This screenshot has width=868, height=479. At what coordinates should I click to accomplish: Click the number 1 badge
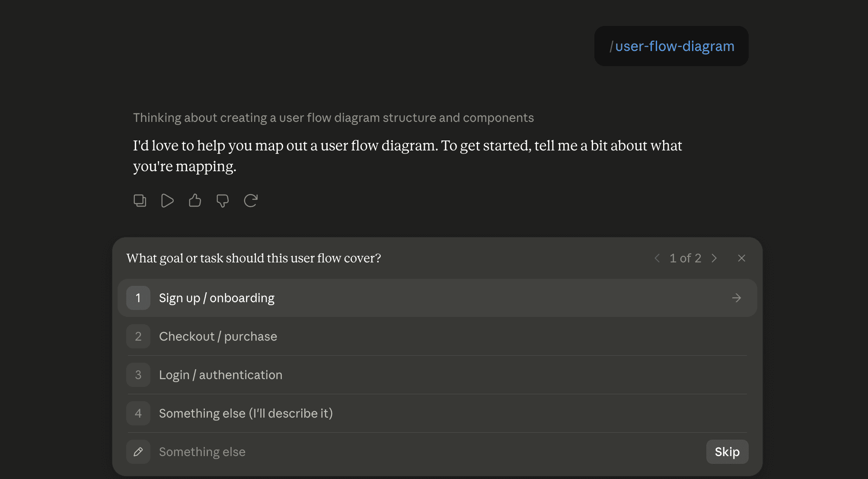pos(138,298)
